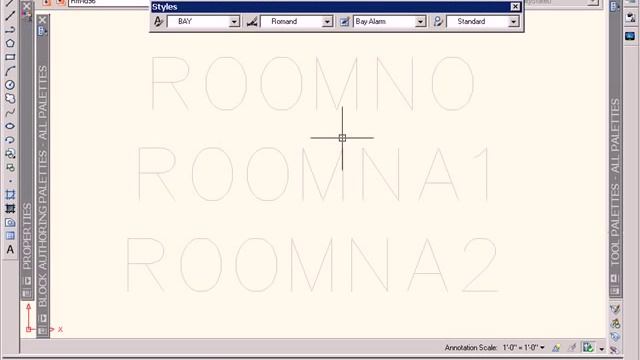Select the Region tool
Image resolution: width=640 pixels, height=360 pixels.
coord(10,222)
